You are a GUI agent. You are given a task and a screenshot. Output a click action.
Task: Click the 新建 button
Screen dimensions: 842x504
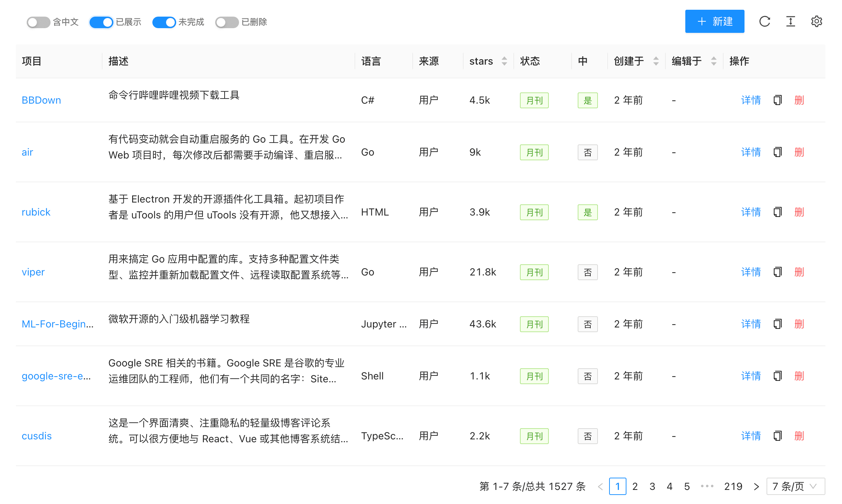point(715,21)
